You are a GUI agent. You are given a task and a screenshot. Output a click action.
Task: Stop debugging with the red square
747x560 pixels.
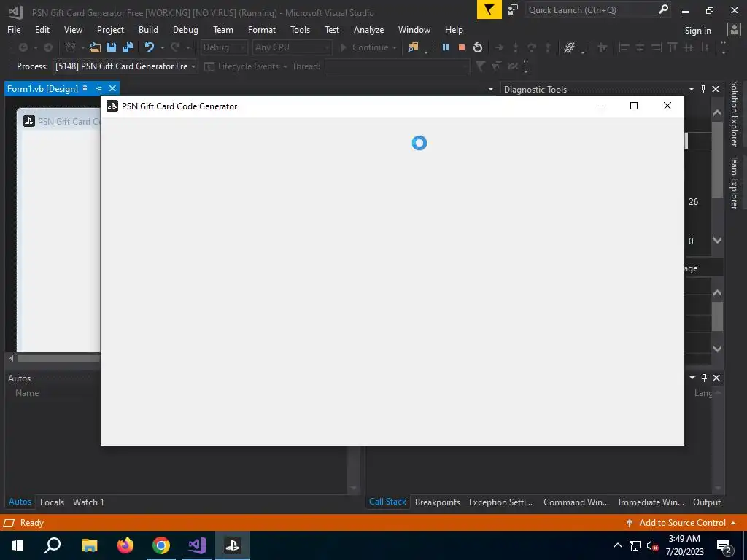(x=461, y=47)
